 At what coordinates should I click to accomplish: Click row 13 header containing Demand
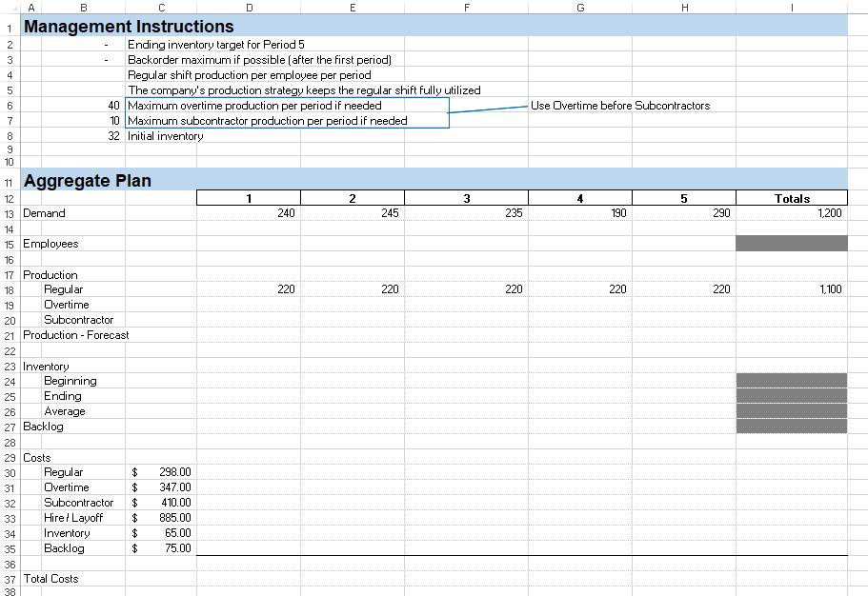click(x=10, y=213)
